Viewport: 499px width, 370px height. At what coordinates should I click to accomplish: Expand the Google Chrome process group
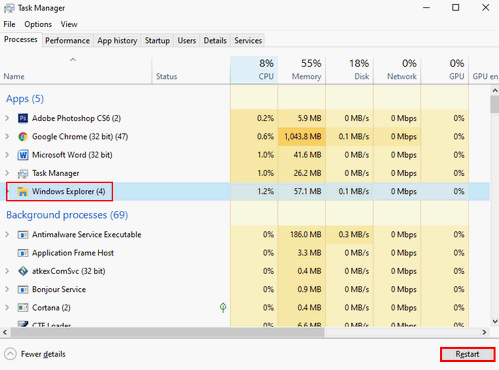(7, 136)
